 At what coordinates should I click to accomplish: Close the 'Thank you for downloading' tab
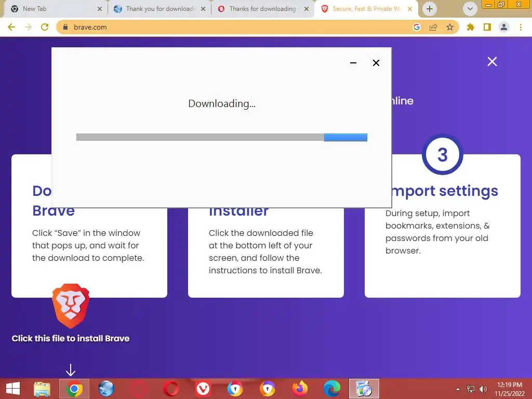pos(203,9)
